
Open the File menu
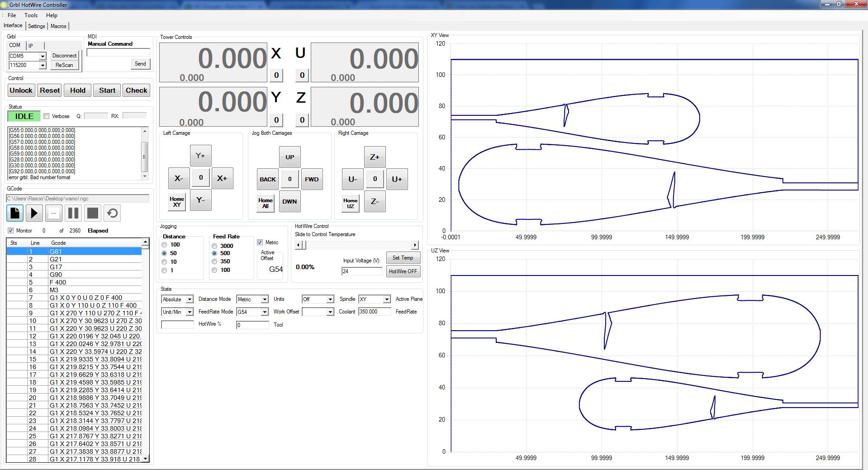[x=12, y=15]
